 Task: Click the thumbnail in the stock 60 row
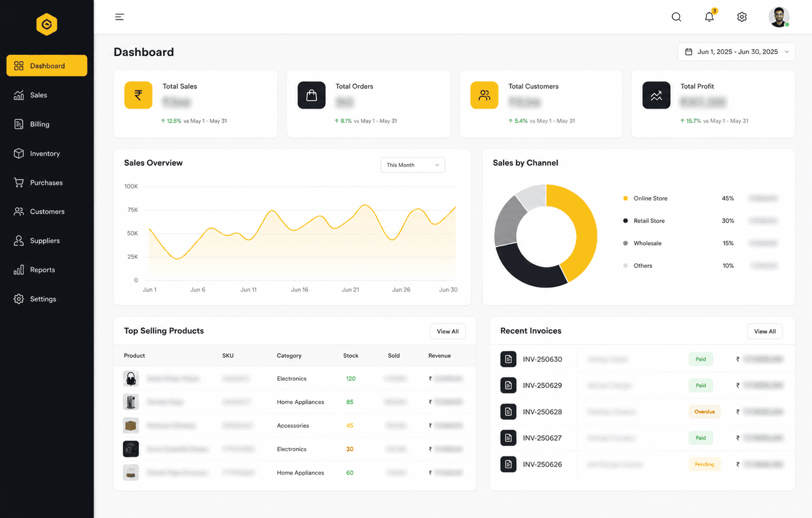coord(131,473)
